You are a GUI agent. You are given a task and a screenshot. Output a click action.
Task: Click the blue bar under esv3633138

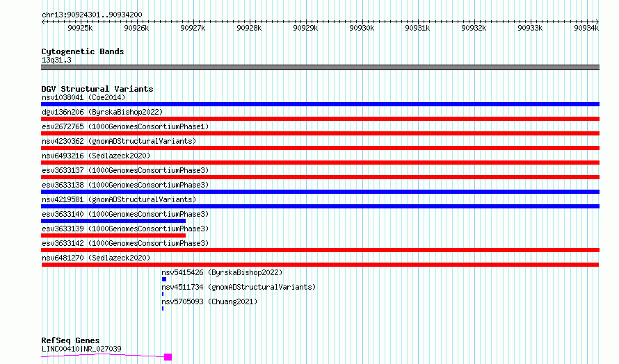point(320,192)
